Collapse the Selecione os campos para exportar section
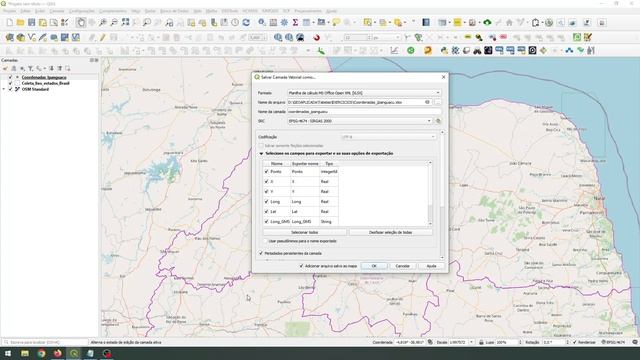Viewport: 640px width, 360px height. click(x=261, y=153)
